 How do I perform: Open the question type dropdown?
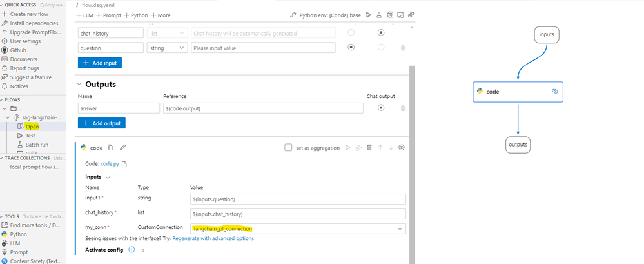coord(167,47)
